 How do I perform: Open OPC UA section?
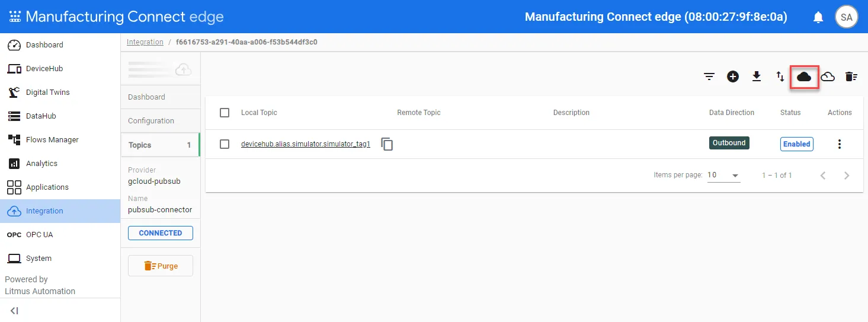tap(60, 235)
